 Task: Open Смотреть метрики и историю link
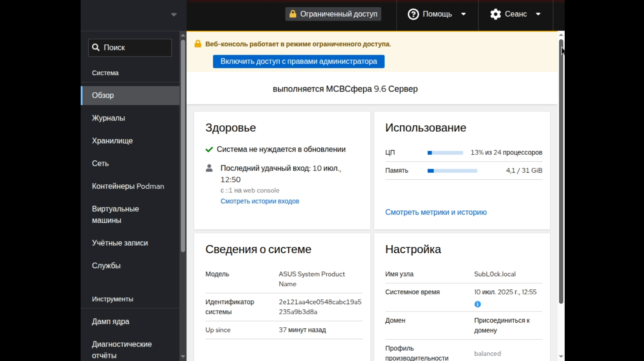(436, 212)
